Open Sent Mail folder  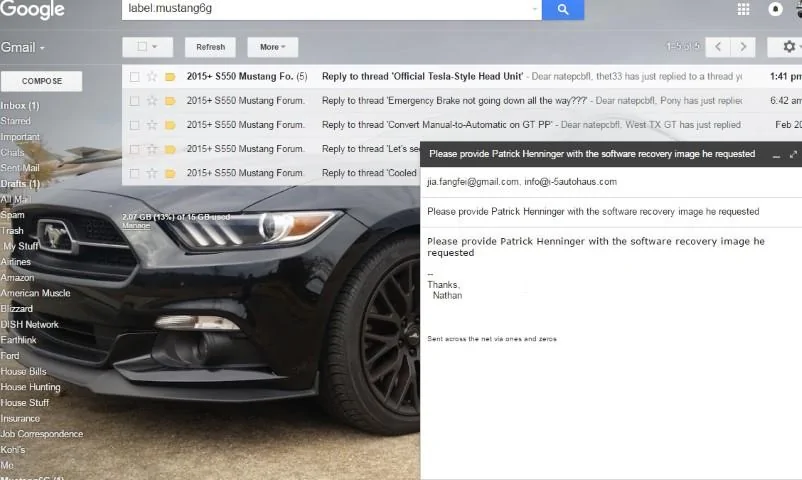click(20, 168)
